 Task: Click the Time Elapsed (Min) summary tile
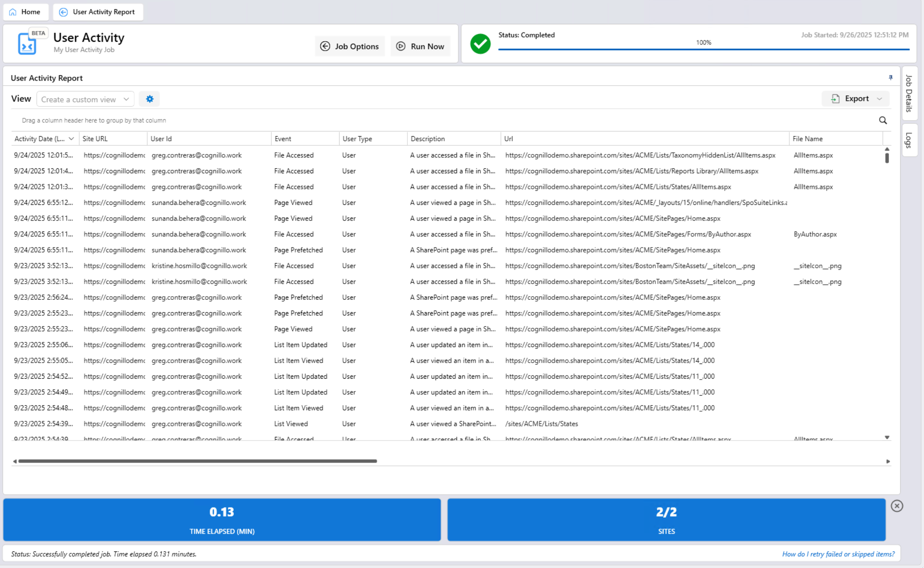click(x=222, y=520)
